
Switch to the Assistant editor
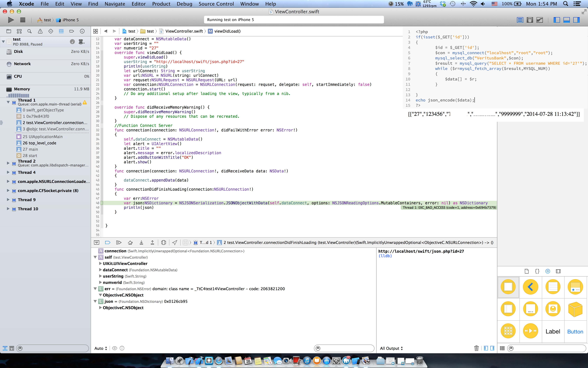pyautogui.click(x=530, y=20)
